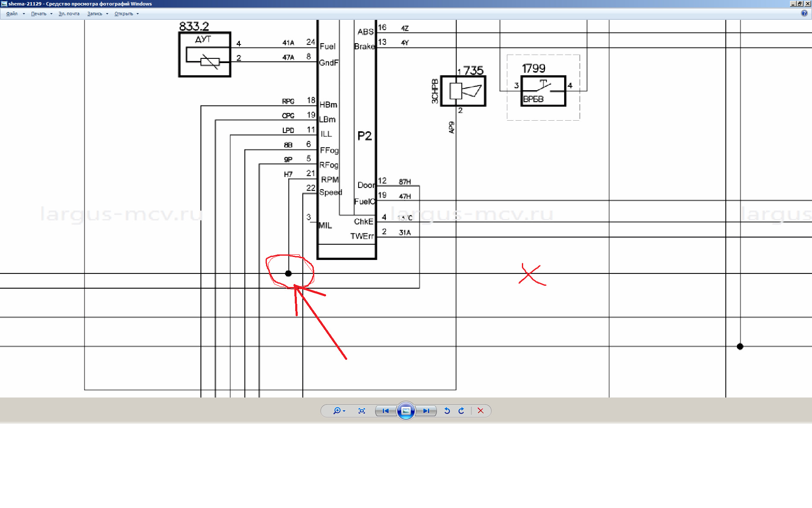This screenshot has width=812, height=508.
Task: Open the Печать menu
Action: 38,14
